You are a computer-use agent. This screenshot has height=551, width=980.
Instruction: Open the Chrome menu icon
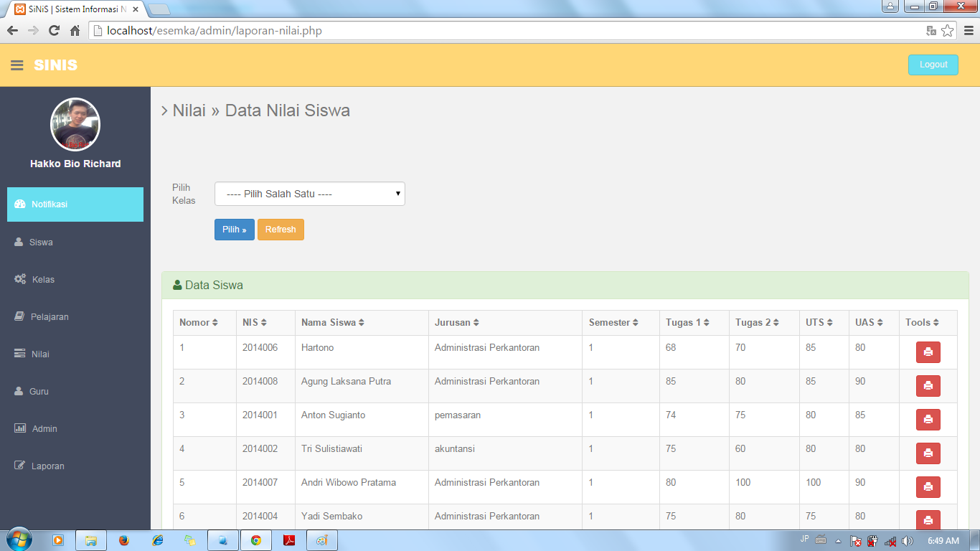pos(968,31)
